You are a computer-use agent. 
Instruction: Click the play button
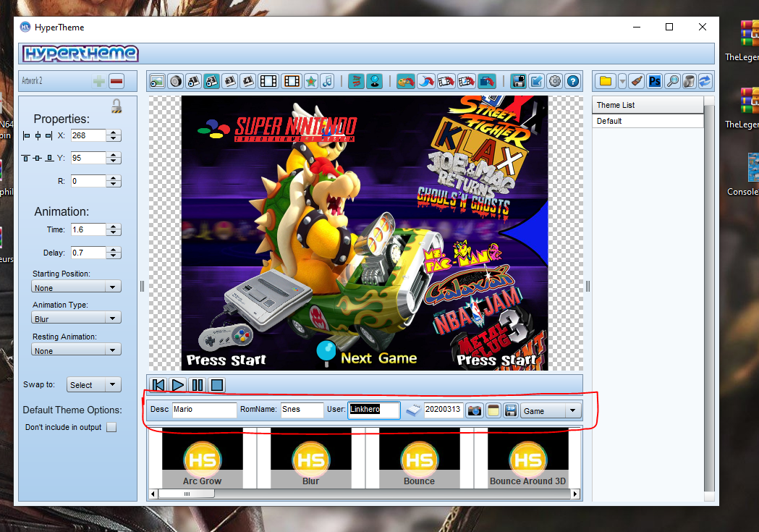[x=178, y=385]
